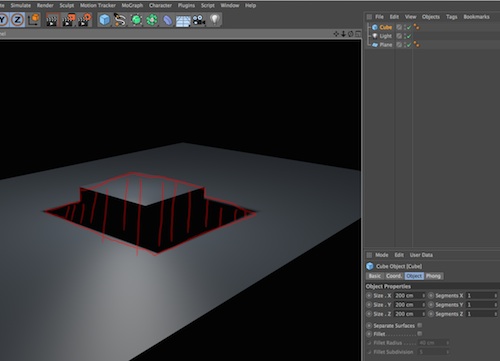This screenshot has height=361, width=500.
Task: Open the Window menu
Action: pos(230,5)
